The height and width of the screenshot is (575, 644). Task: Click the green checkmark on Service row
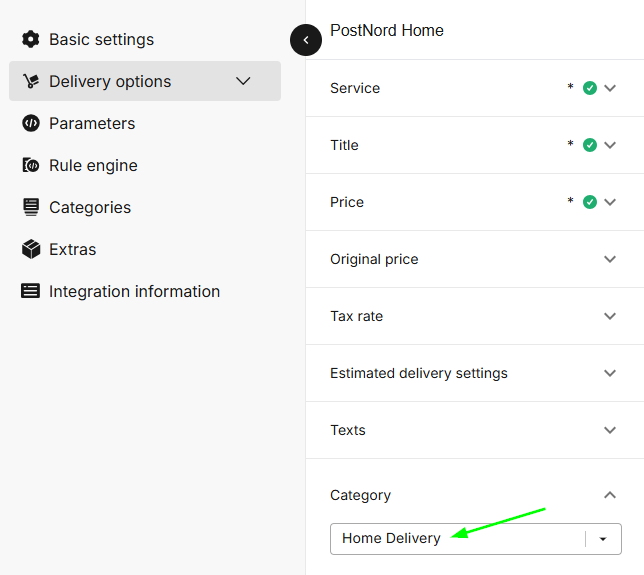(x=590, y=88)
